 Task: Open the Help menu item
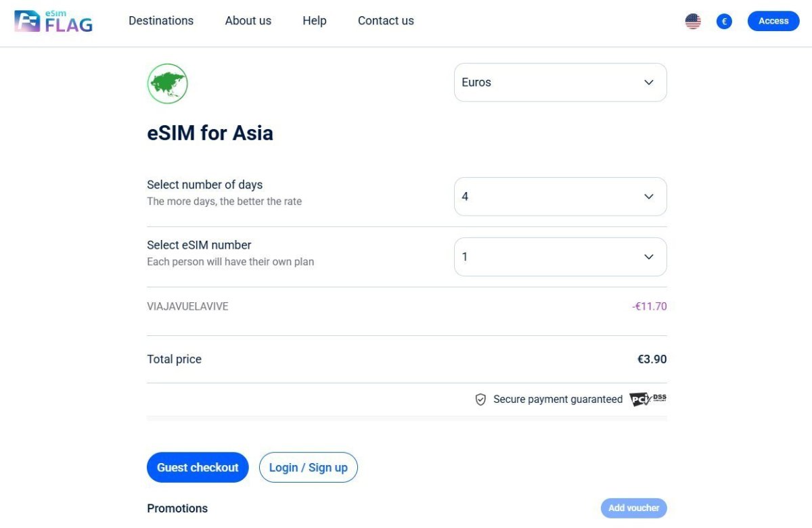point(314,21)
